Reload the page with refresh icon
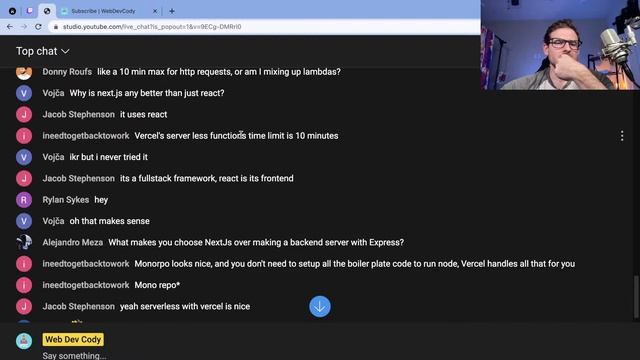The height and width of the screenshot is (360, 640). tap(38, 27)
